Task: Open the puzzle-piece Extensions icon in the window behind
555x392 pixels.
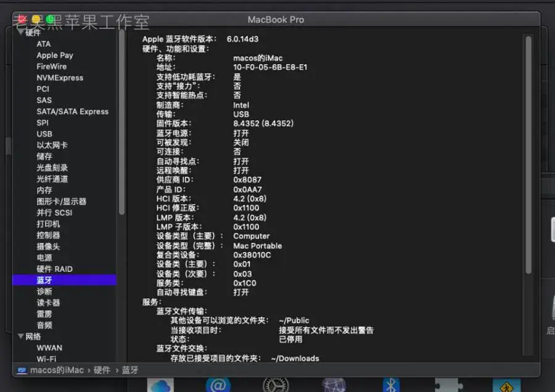Action: [449, 385]
